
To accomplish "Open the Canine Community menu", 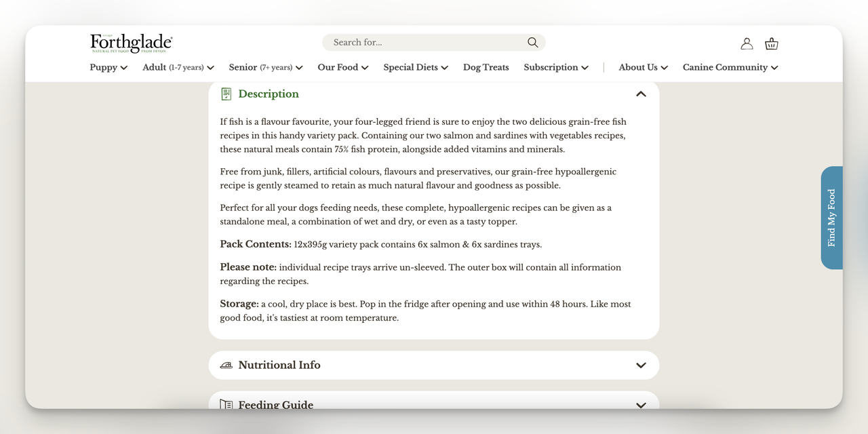I will (x=730, y=67).
